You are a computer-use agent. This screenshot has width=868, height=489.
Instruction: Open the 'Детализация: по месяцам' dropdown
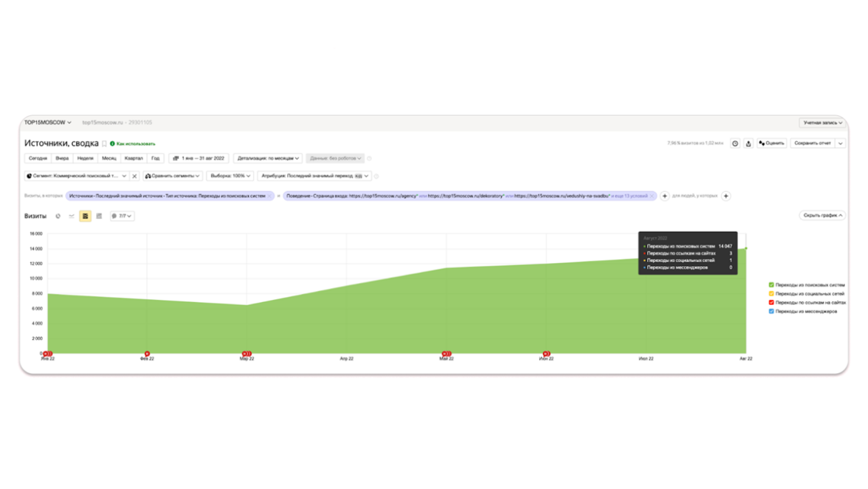point(268,158)
